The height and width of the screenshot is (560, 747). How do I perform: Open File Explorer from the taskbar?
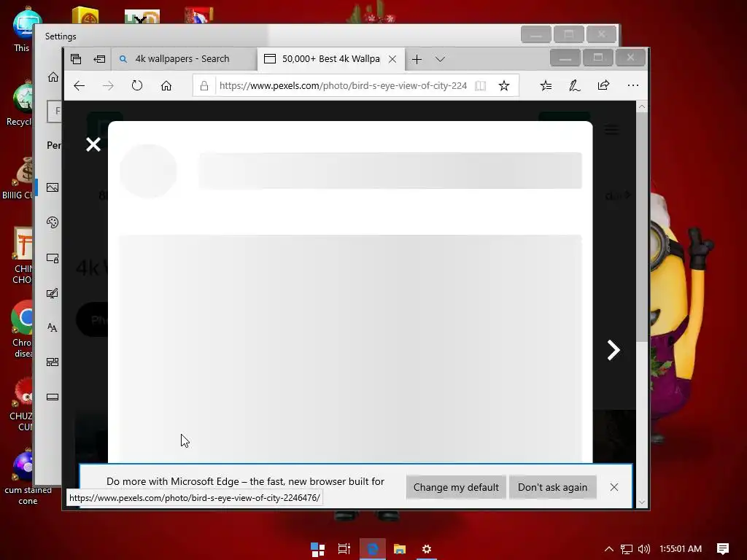click(399, 549)
